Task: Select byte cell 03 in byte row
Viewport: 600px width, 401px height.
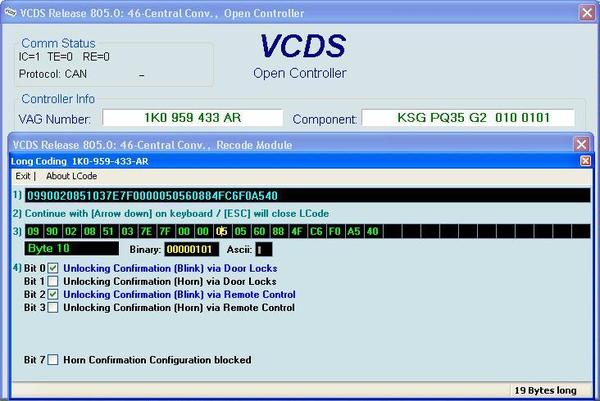Action: (127, 231)
